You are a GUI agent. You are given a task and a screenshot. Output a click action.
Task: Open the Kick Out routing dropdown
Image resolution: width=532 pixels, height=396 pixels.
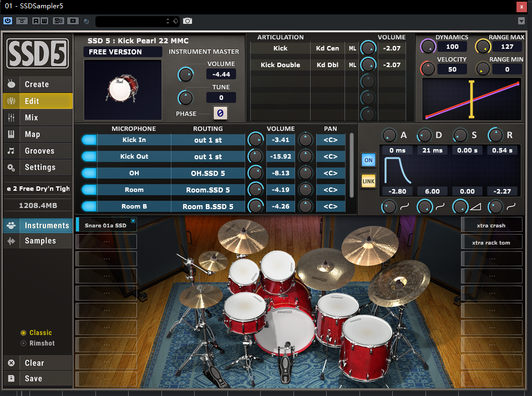(208, 156)
